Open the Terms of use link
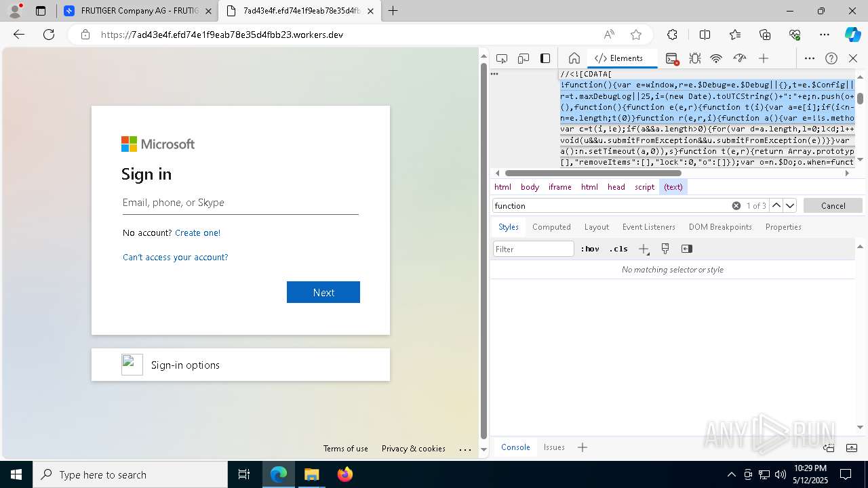868x488 pixels. pyautogui.click(x=346, y=449)
